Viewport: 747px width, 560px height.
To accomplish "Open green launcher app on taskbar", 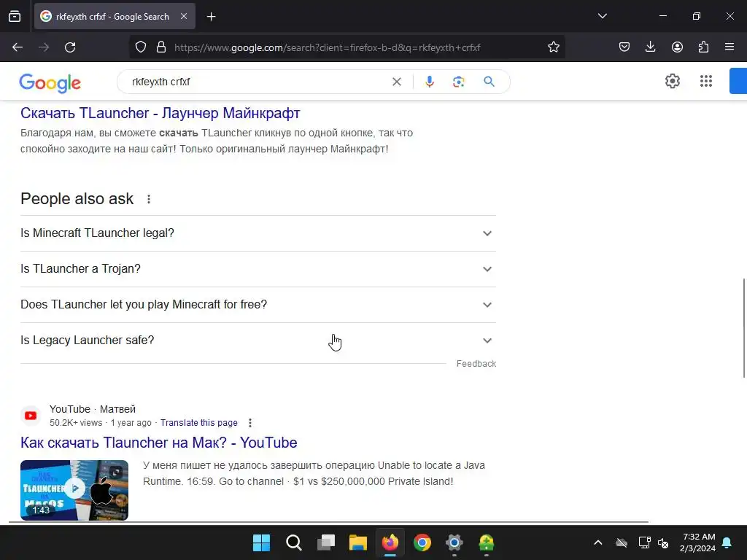I will pos(487,542).
